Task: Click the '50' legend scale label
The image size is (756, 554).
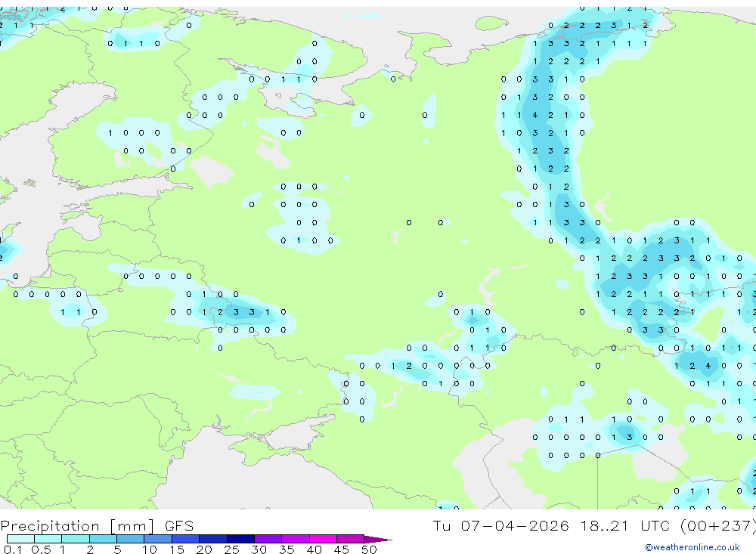Action: pos(369,549)
